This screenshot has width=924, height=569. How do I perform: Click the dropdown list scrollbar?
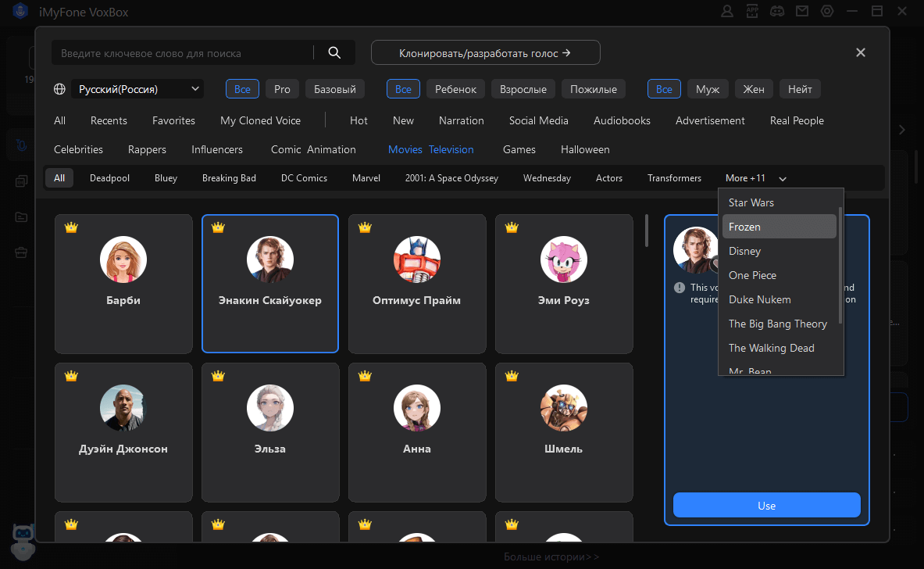tap(840, 265)
